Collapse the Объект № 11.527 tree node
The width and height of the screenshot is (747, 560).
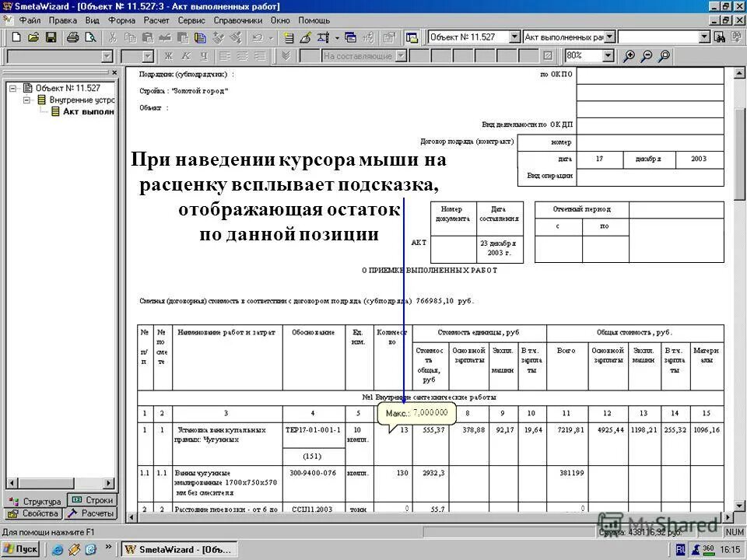pyautogui.click(x=13, y=88)
